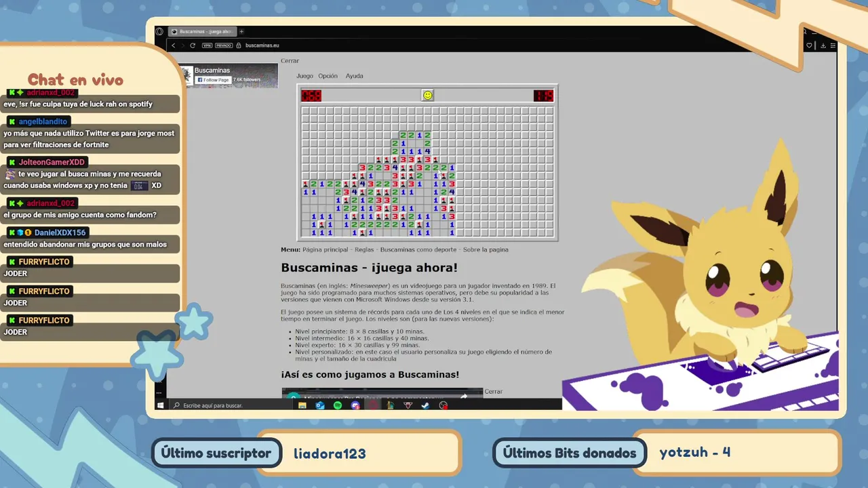Screen dimensions: 868x488
Task: Click the red game timer display
Action: (543, 96)
